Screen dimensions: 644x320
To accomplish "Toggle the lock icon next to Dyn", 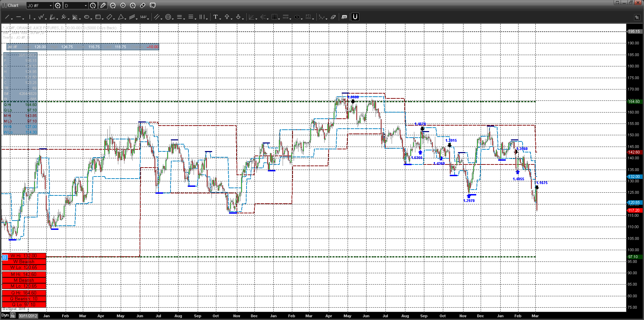I will tap(13, 316).
